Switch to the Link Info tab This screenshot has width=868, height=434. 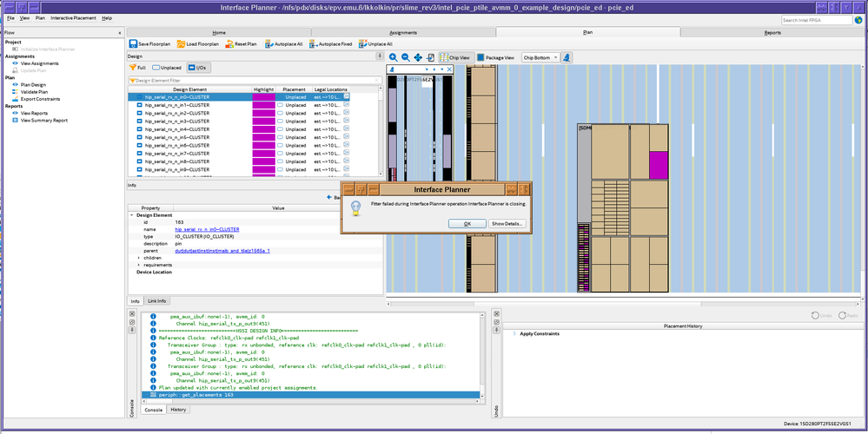point(156,301)
